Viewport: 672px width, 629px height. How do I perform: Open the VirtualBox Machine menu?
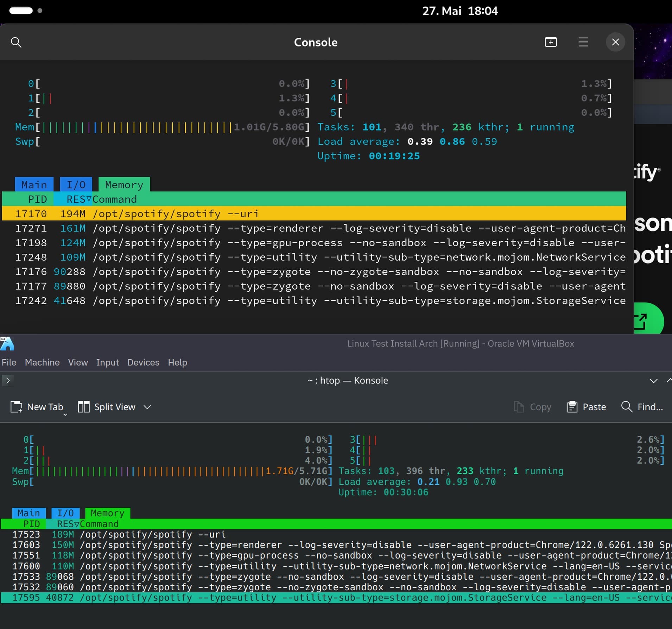click(42, 362)
